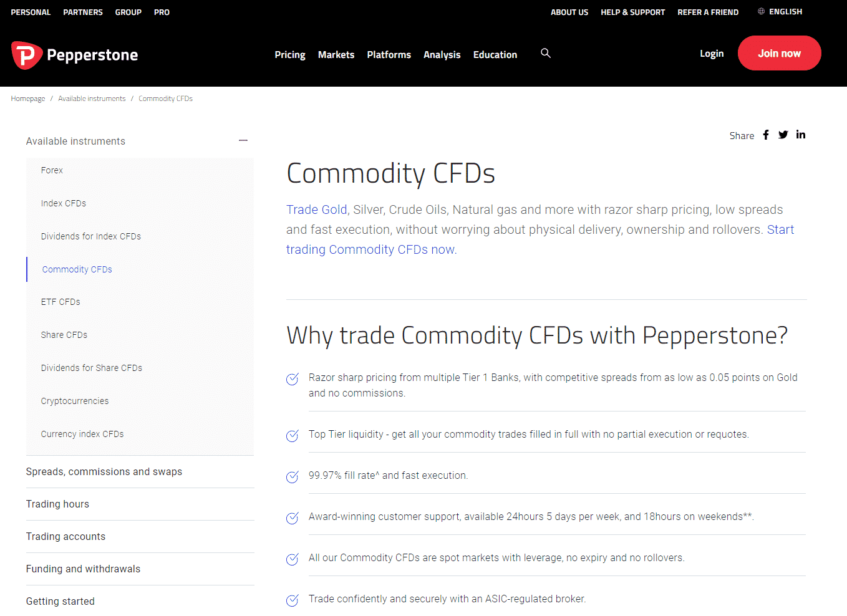Click the Pepperstone logo

click(x=75, y=55)
